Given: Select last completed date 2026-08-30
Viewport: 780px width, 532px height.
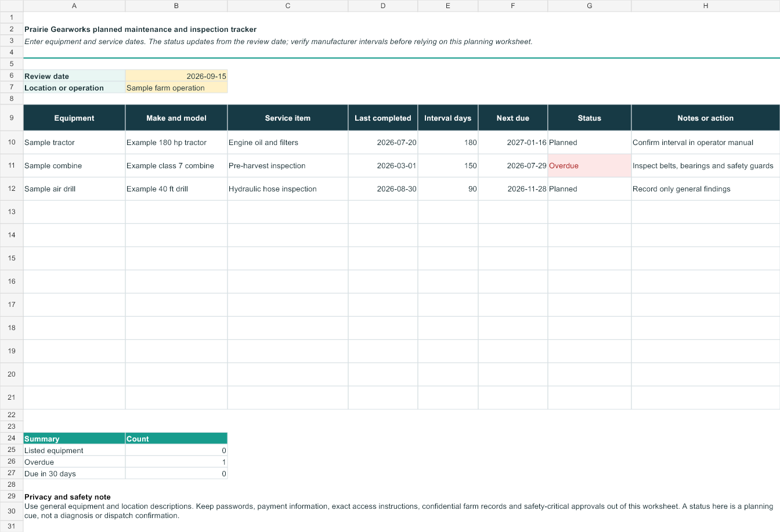Looking at the screenshot, I should tap(383, 189).
